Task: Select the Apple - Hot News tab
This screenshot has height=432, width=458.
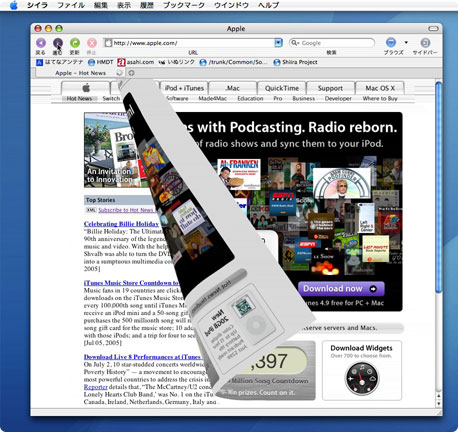Action: pyautogui.click(x=80, y=73)
